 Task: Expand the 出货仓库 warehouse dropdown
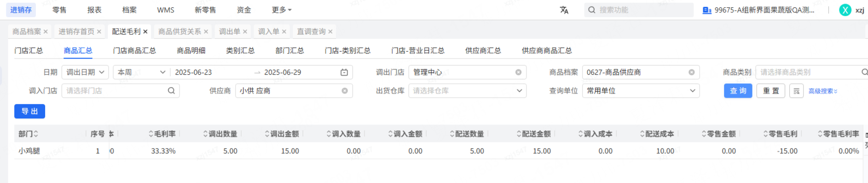467,91
